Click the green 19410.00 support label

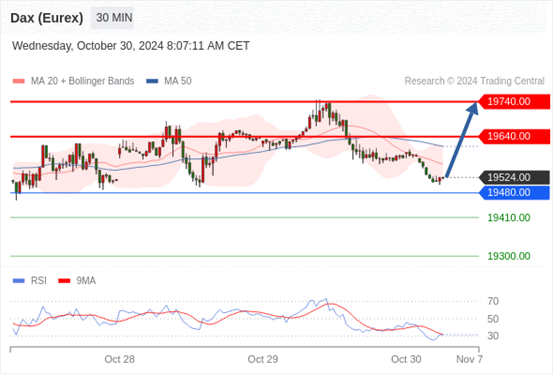tap(509, 218)
